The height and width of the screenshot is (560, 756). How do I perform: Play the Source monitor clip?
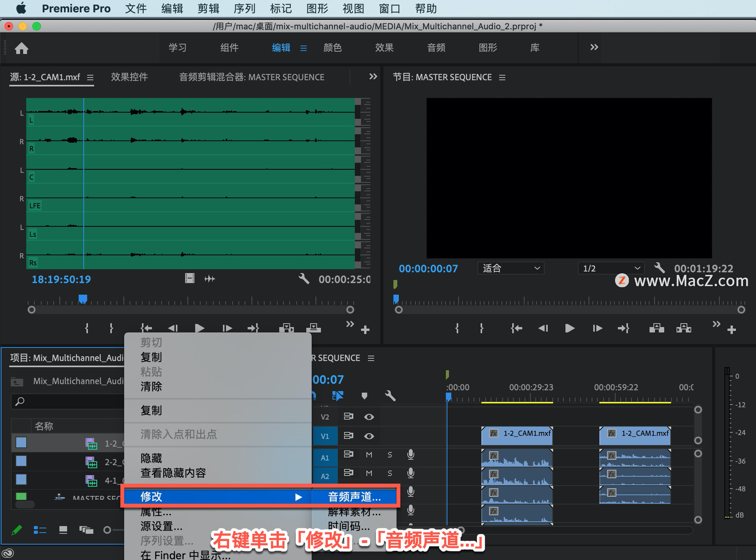[200, 328]
